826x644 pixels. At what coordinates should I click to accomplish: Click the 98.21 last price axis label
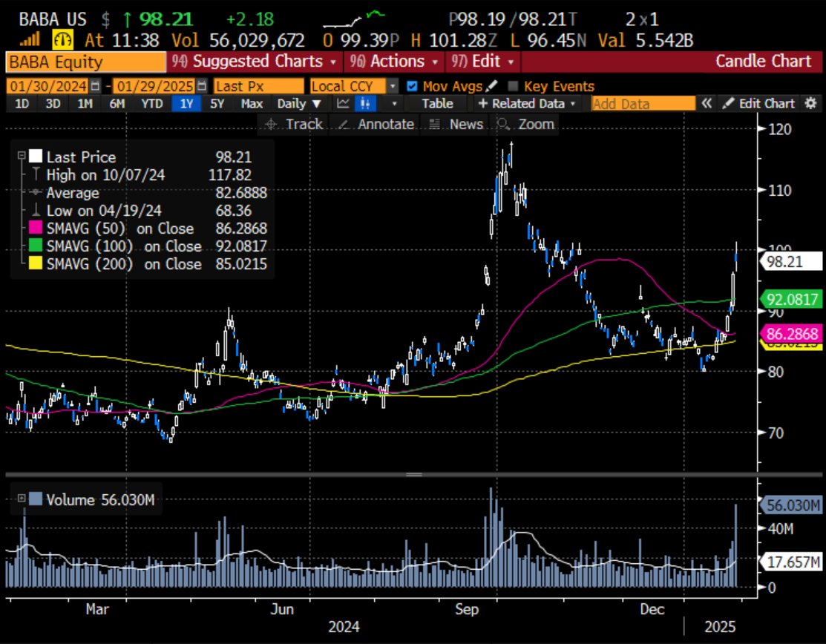(790, 261)
